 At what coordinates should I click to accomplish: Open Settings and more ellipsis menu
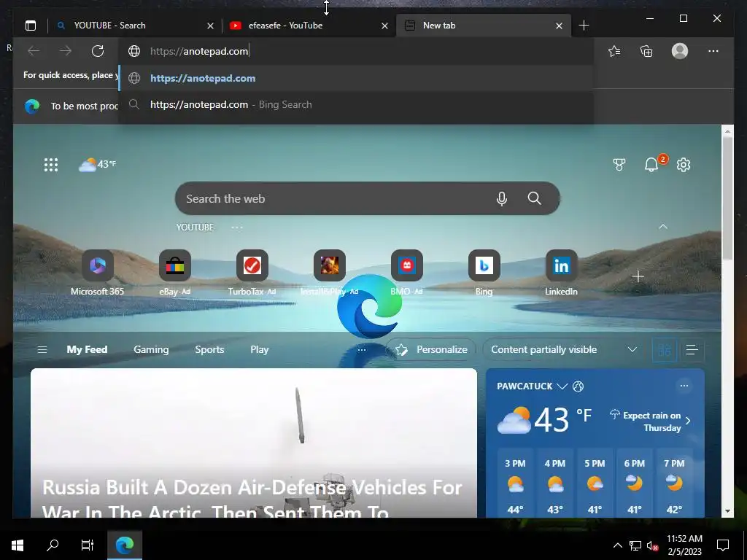click(x=713, y=51)
